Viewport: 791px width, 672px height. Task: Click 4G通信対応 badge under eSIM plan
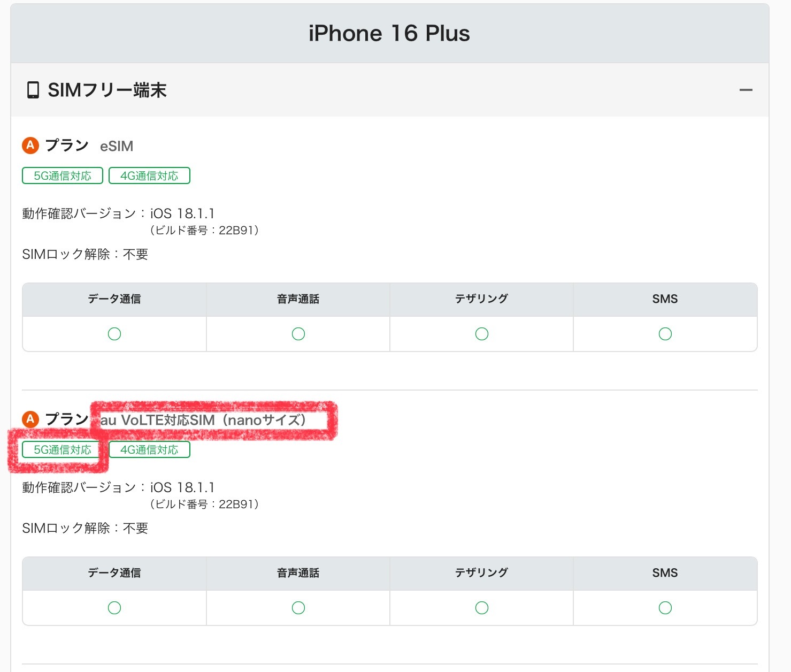point(149,175)
